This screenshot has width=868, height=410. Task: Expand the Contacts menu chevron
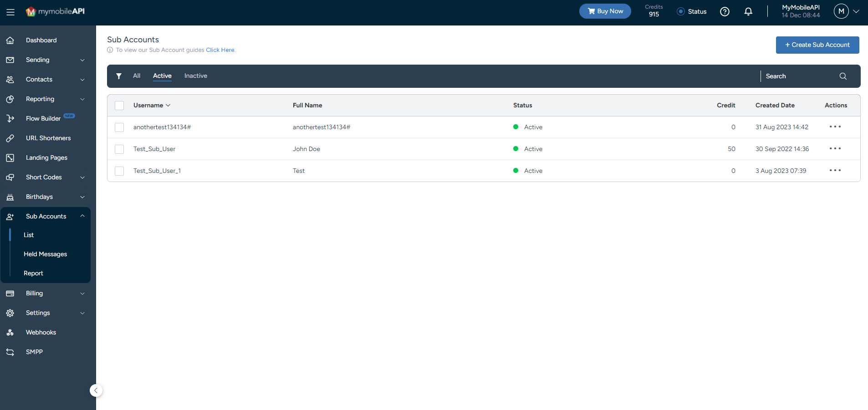(x=82, y=80)
